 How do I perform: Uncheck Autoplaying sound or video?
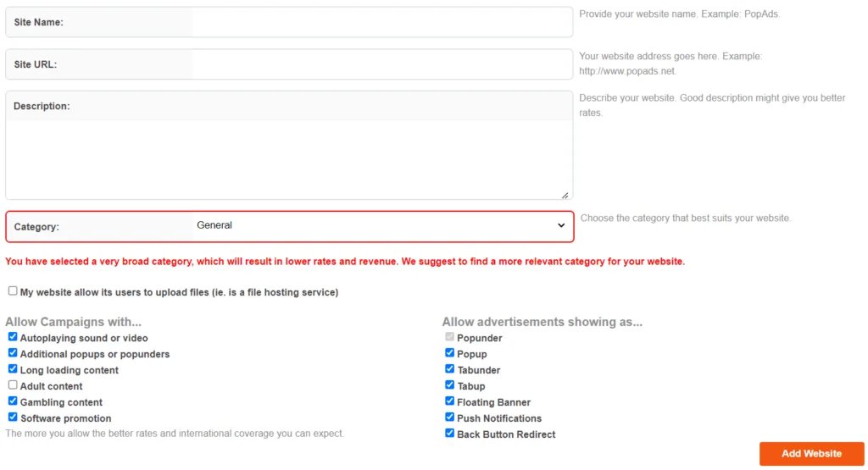(x=13, y=337)
